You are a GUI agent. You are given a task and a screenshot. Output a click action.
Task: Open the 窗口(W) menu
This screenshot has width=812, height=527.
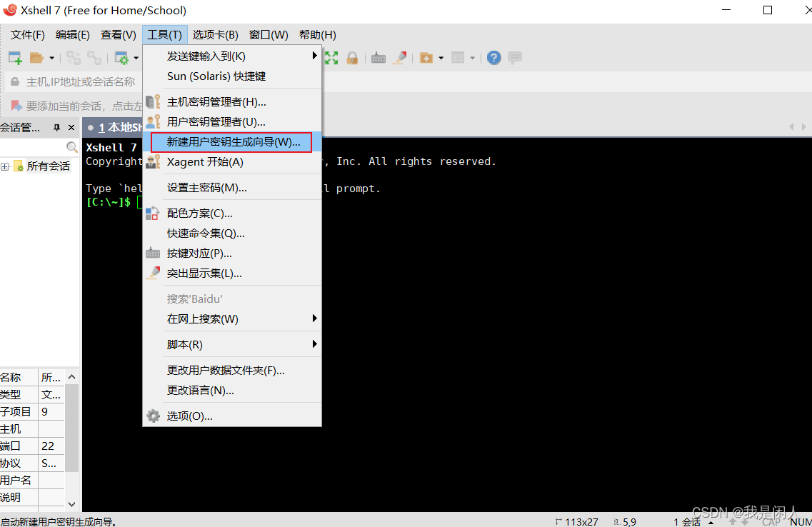point(269,35)
